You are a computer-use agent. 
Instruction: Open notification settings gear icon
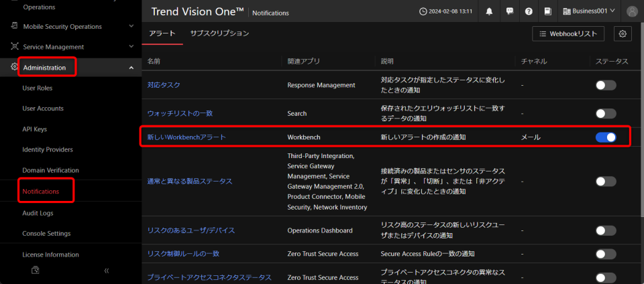coord(623,33)
